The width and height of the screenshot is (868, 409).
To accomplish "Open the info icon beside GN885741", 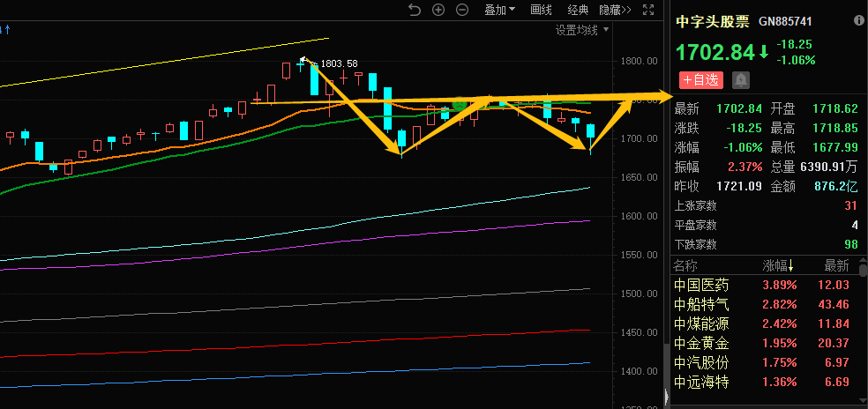I will [854, 20].
